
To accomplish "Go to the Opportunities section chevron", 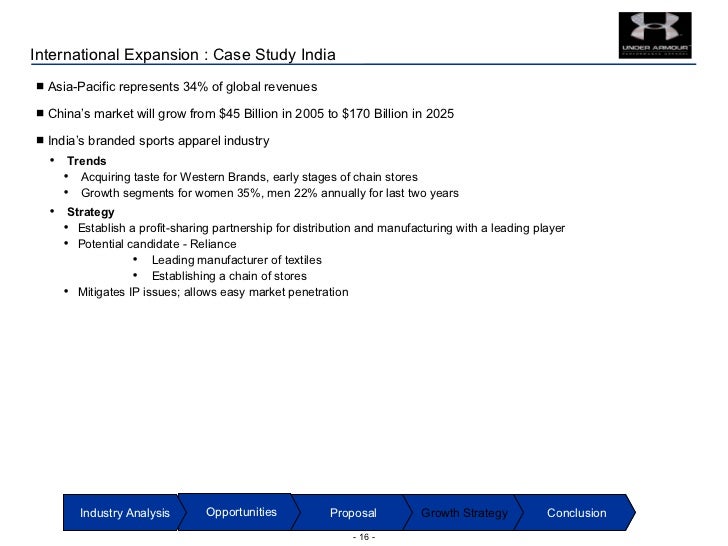I will coord(240,512).
